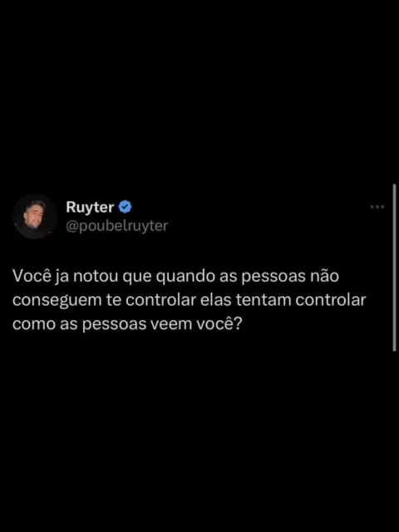Open the Ruyter display name link
The width and height of the screenshot is (399, 532).
[x=90, y=207]
